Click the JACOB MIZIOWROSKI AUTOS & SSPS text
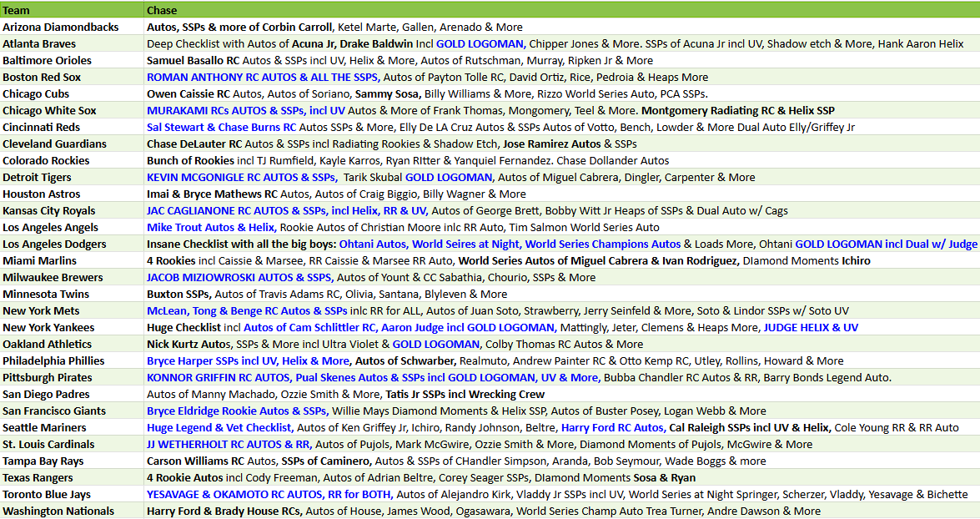980x519 pixels. click(x=240, y=278)
